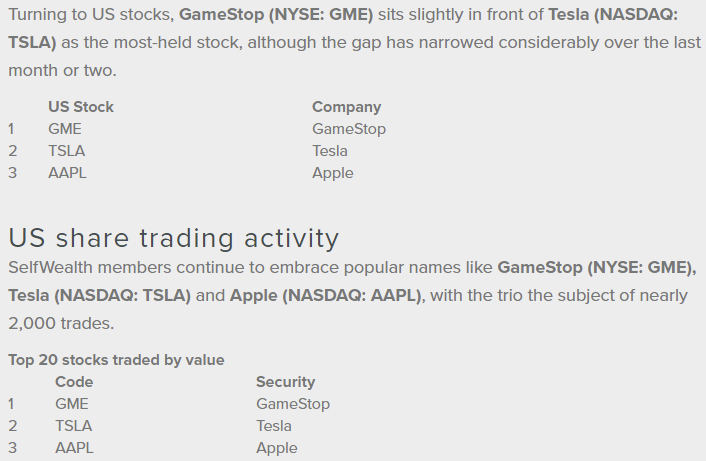Click the Code column header
The height and width of the screenshot is (461, 706).
(74, 382)
